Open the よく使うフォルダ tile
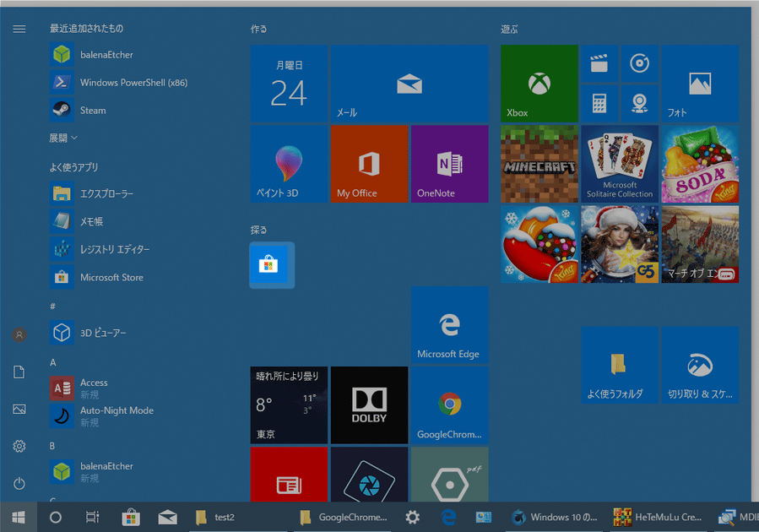The image size is (759, 532). (x=620, y=365)
